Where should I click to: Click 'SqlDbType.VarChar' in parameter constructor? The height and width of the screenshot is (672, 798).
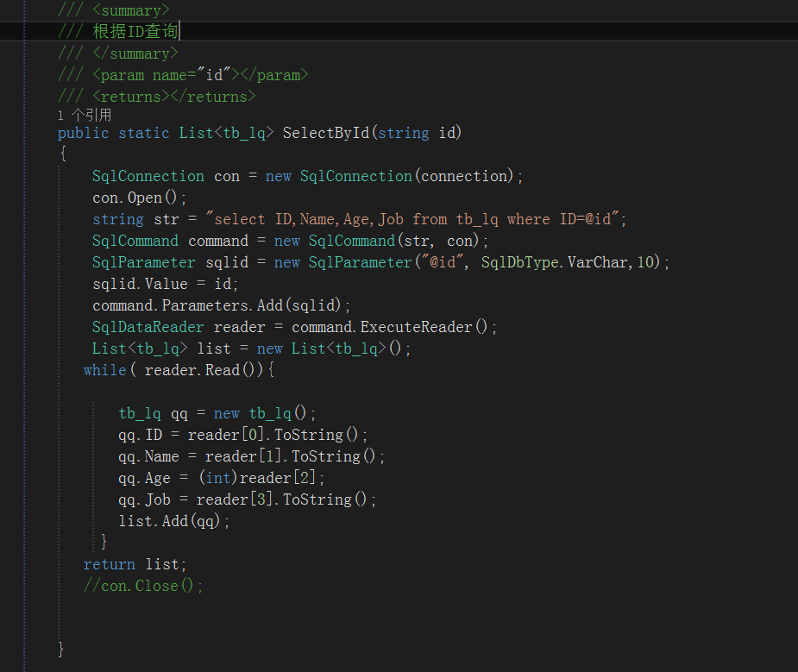click(554, 262)
